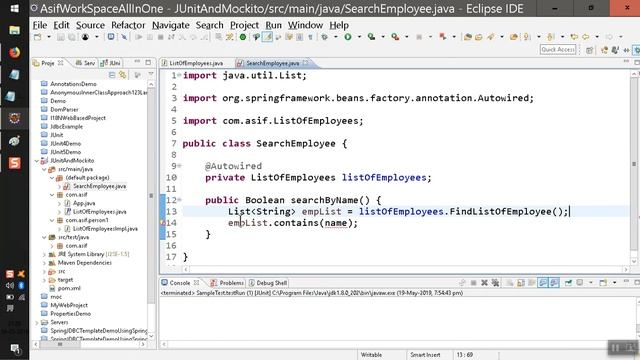Click the Open Perspective icon near Quick Access

coord(589,50)
